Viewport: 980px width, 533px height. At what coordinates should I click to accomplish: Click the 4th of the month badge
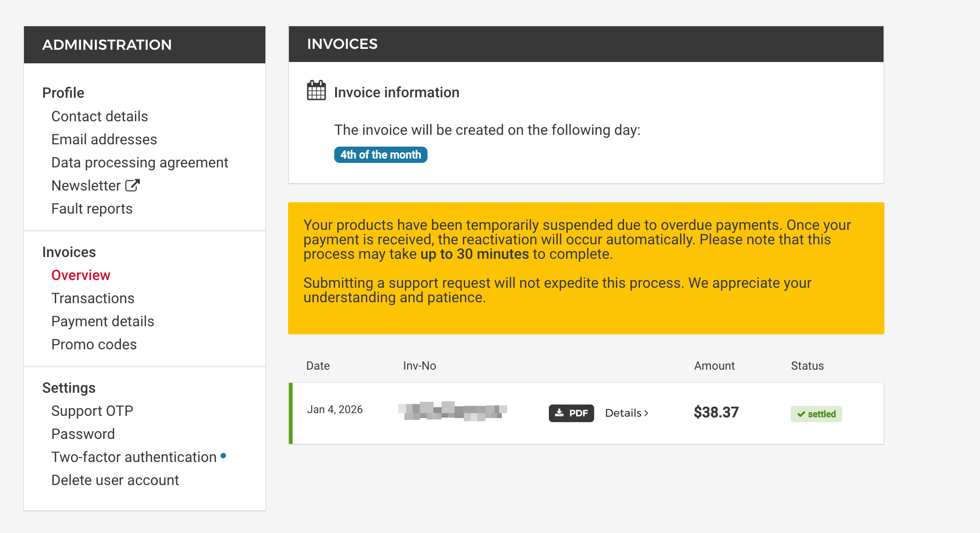[x=380, y=155]
